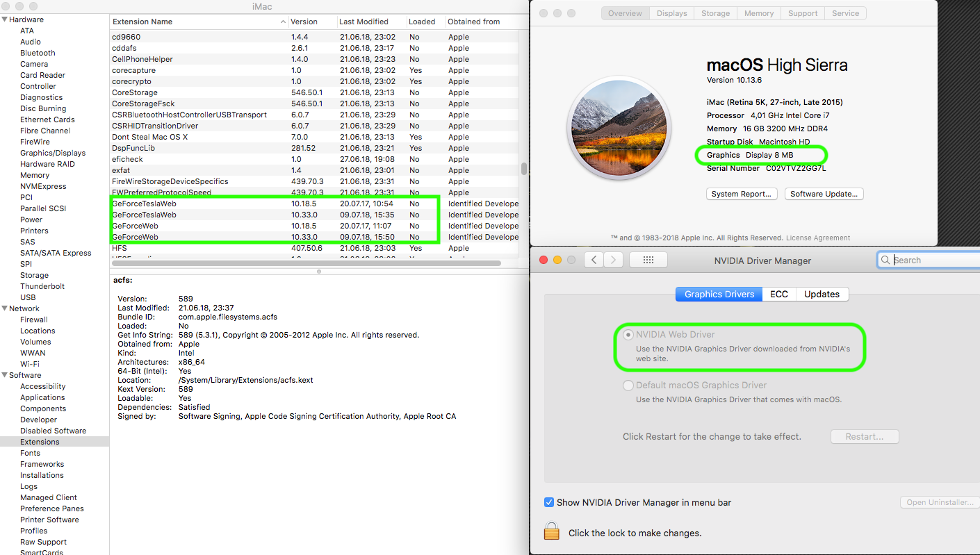The height and width of the screenshot is (555, 980).
Task: Select the eficheck extension row
Action: [x=314, y=159]
